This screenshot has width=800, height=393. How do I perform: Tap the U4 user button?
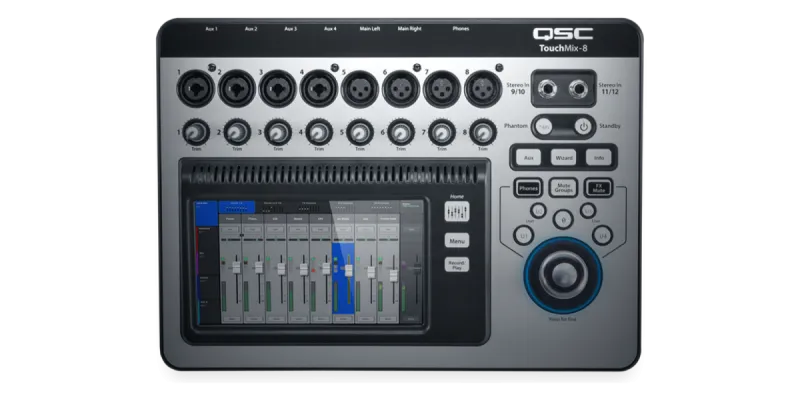coord(603,235)
